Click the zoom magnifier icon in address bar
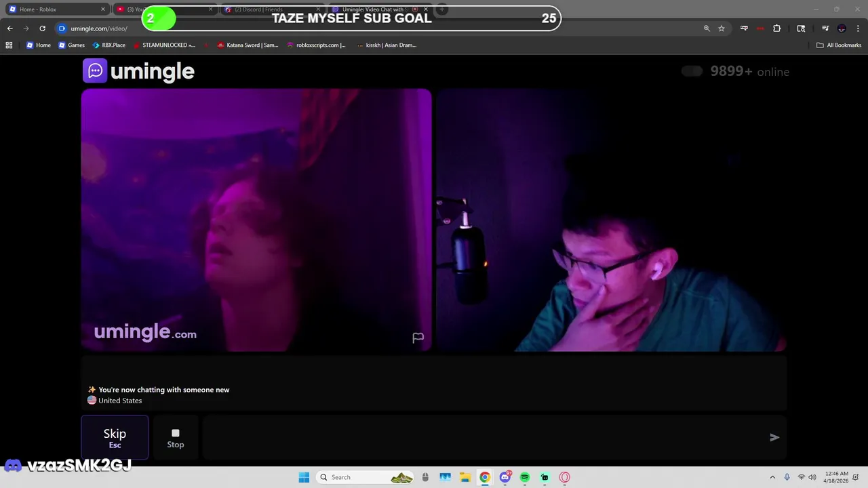This screenshot has height=488, width=868. click(707, 28)
